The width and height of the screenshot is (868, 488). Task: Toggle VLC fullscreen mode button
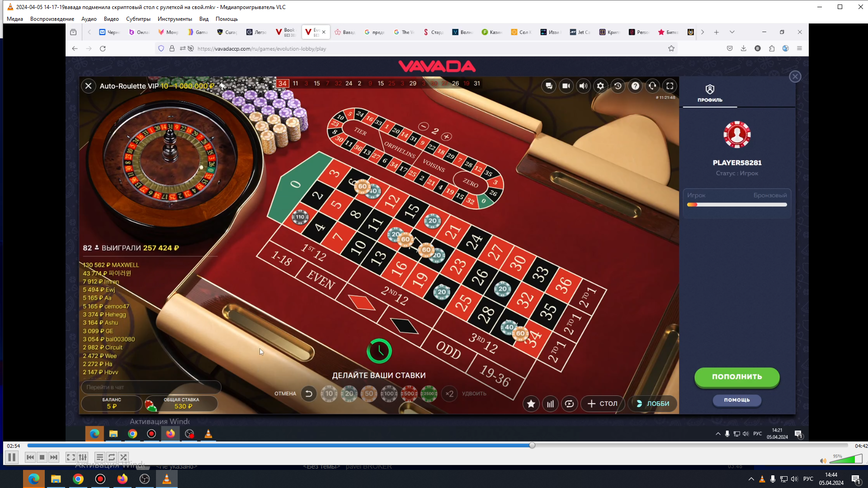pos(71,457)
